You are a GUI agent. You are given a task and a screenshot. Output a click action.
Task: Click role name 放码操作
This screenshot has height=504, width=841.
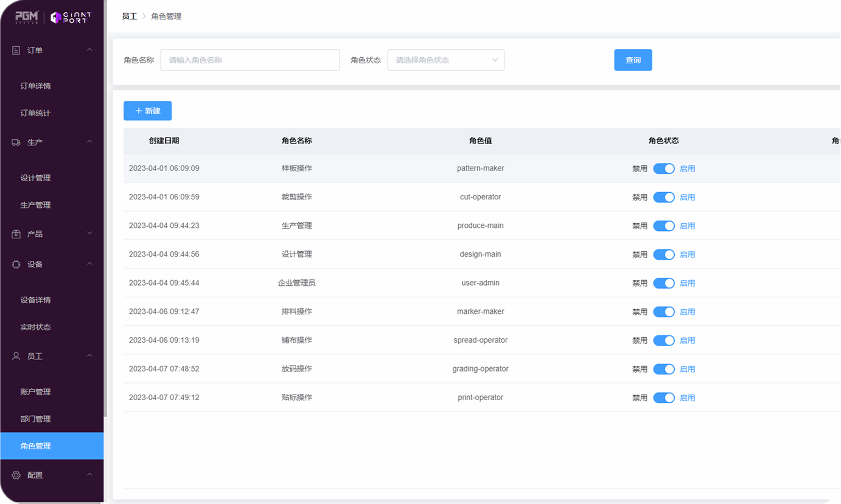(297, 369)
